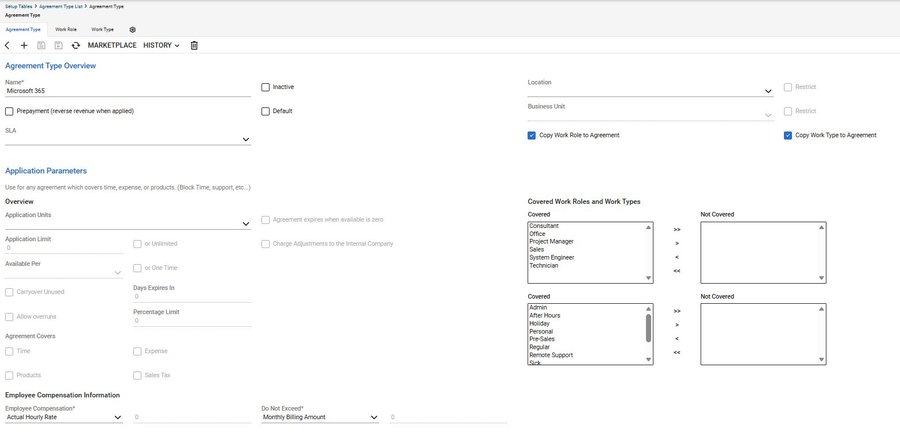Click the Application Limit input field

[x=64, y=248]
